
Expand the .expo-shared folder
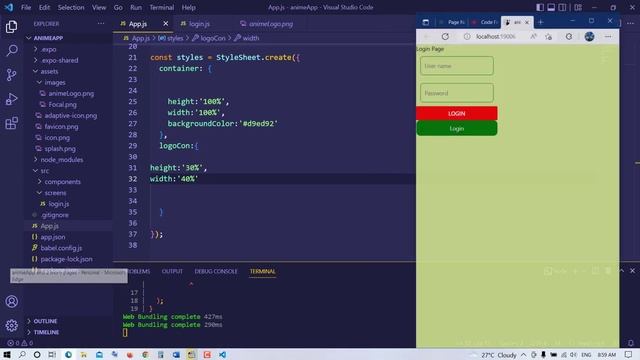60,60
